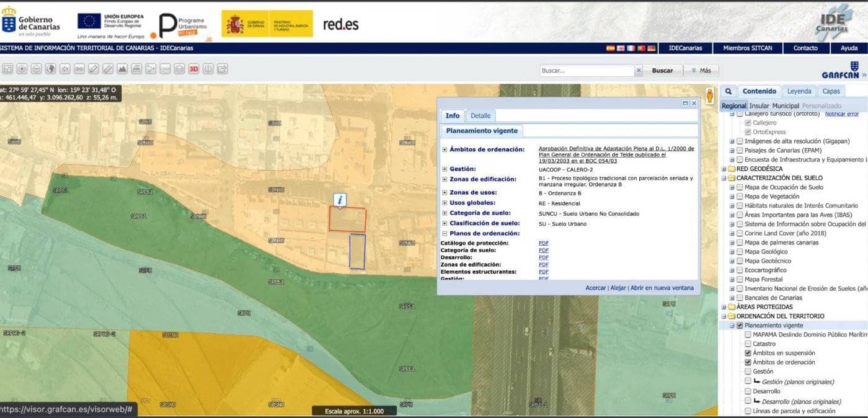Image resolution: width=868 pixels, height=418 pixels.
Task: Expand the RED GEODÉSICA folder
Action: click(x=724, y=169)
